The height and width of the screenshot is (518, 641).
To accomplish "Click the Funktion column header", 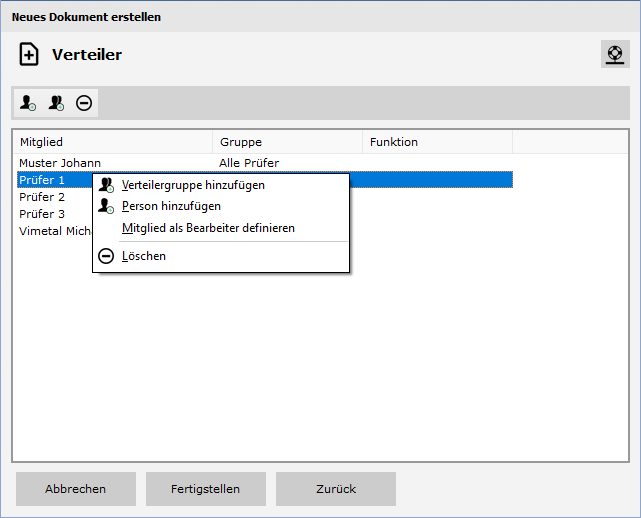I will click(x=437, y=142).
